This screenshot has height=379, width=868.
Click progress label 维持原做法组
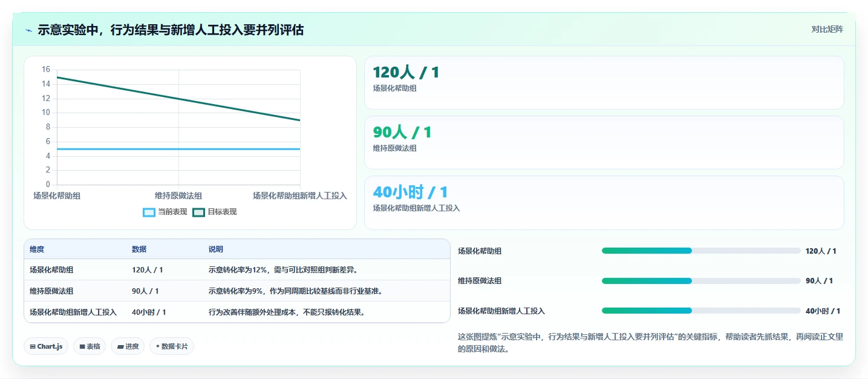(480, 281)
